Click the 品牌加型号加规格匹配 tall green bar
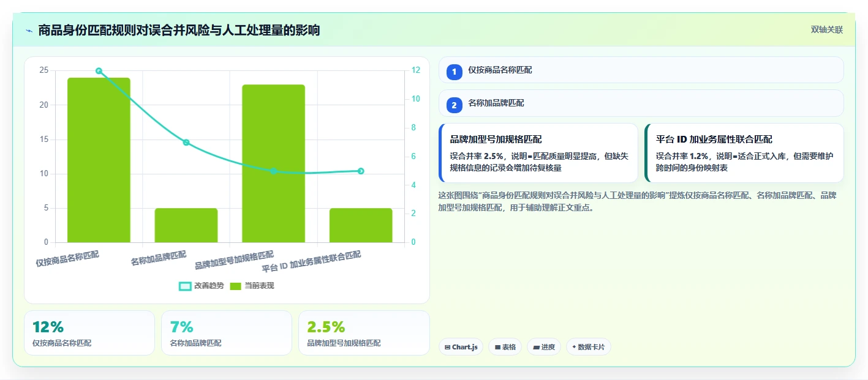This screenshot has height=380, width=868. click(273, 163)
